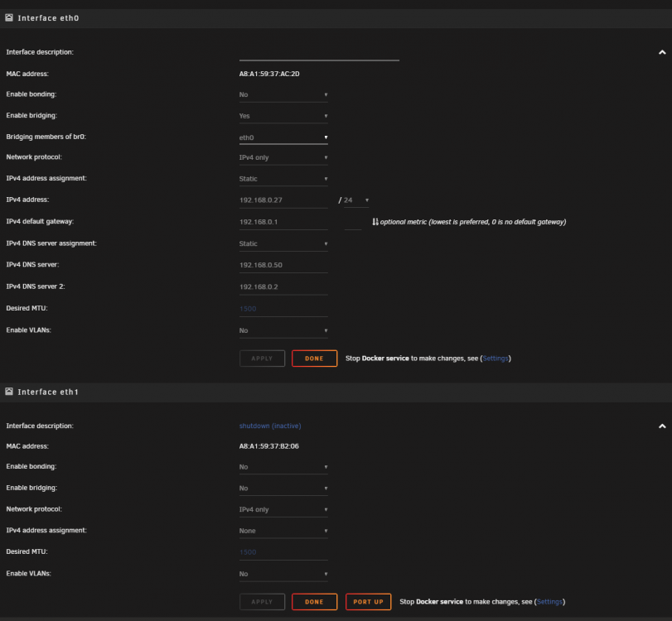Open the subnet mask /24 dropdown
Image resolution: width=672 pixels, height=621 pixels.
pyautogui.click(x=356, y=200)
